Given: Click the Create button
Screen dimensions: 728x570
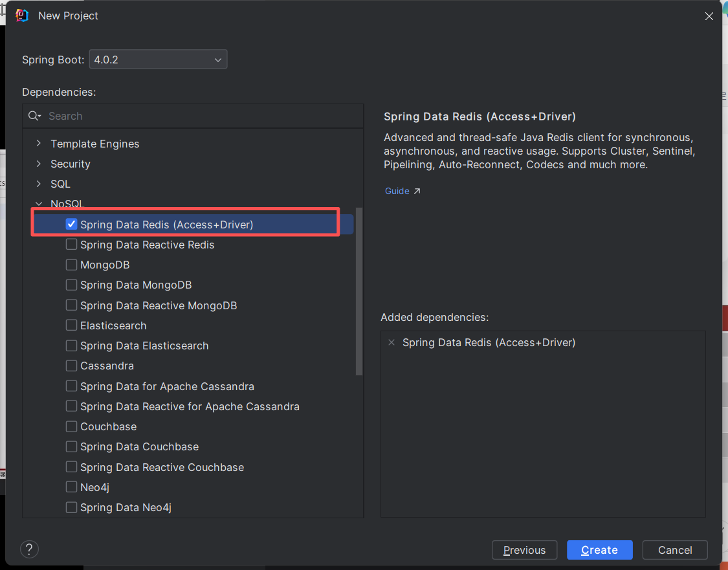Looking at the screenshot, I should coord(600,550).
